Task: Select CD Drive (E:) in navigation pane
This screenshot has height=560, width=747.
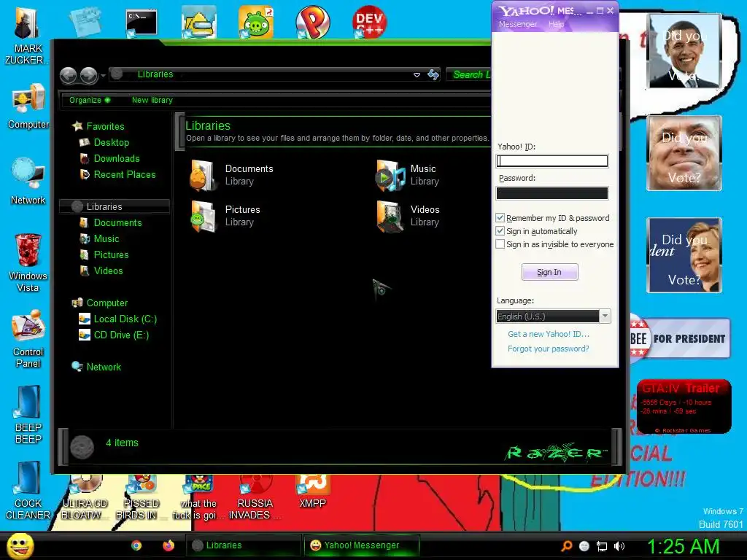Action: click(x=121, y=335)
